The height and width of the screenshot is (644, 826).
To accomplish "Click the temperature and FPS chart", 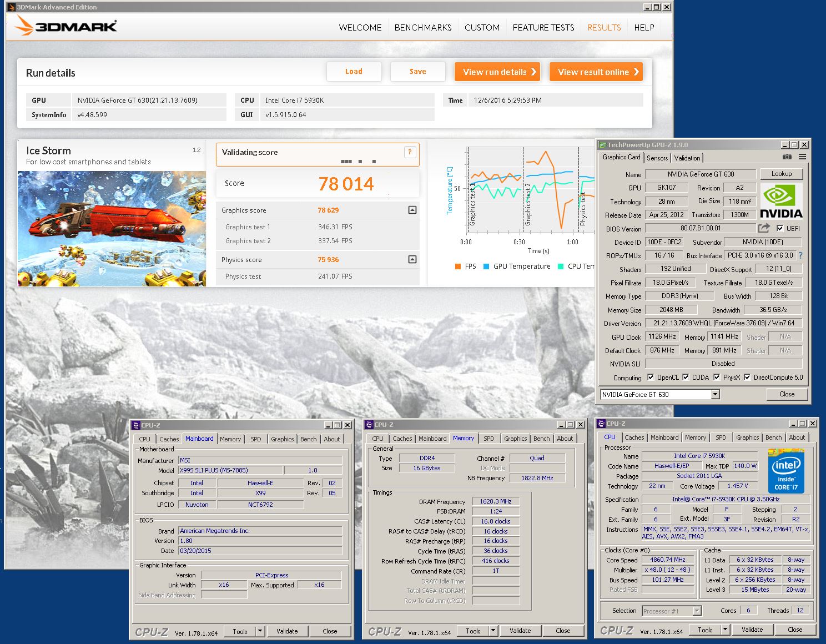I will pyautogui.click(x=531, y=189).
